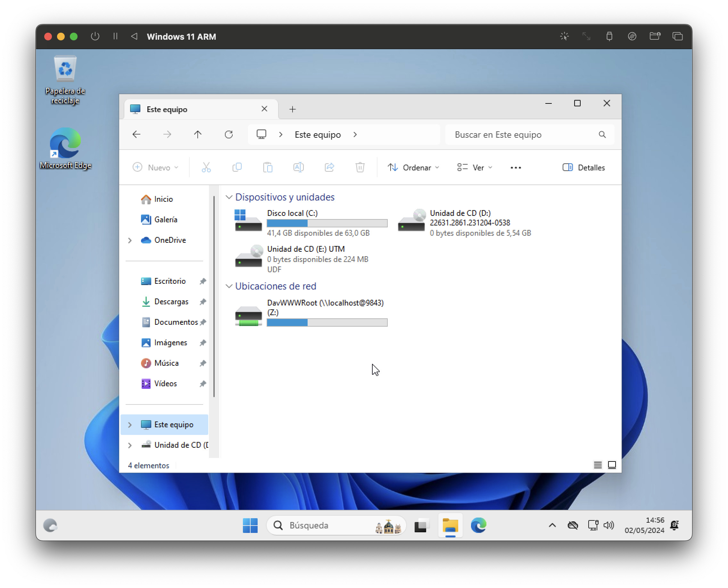Collapse Dispositivos y unidades section
Viewport: 728px width, 588px height.
229,197
